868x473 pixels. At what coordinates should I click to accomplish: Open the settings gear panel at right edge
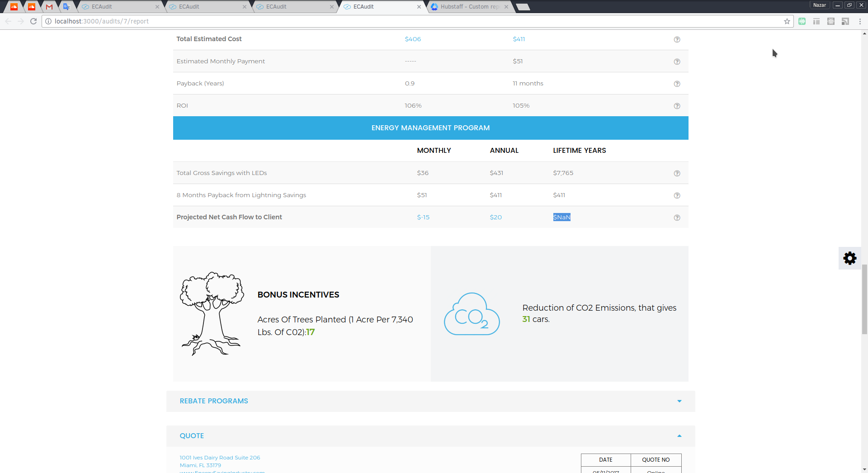pyautogui.click(x=850, y=258)
